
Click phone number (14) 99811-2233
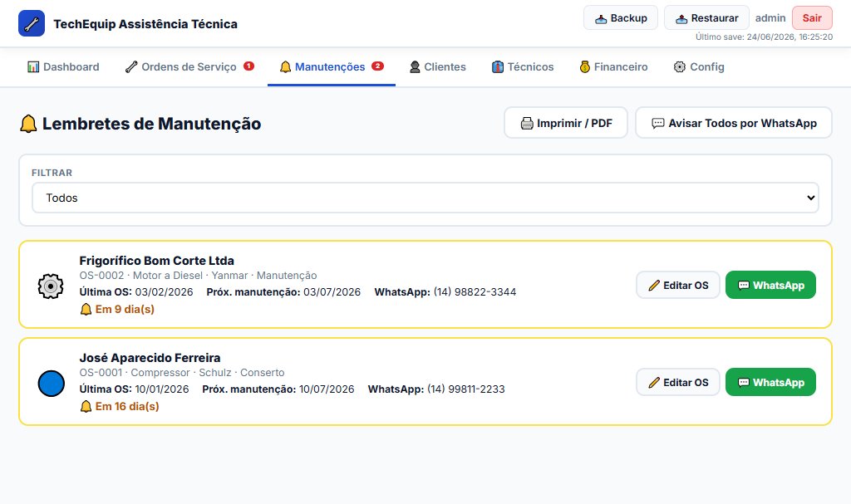466,389
